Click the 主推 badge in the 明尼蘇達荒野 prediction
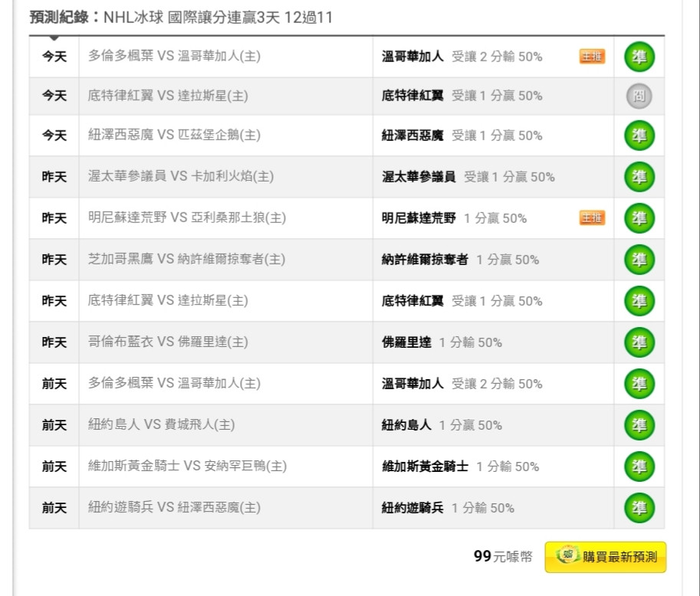Viewport: 700px width, 596px height. click(x=592, y=218)
